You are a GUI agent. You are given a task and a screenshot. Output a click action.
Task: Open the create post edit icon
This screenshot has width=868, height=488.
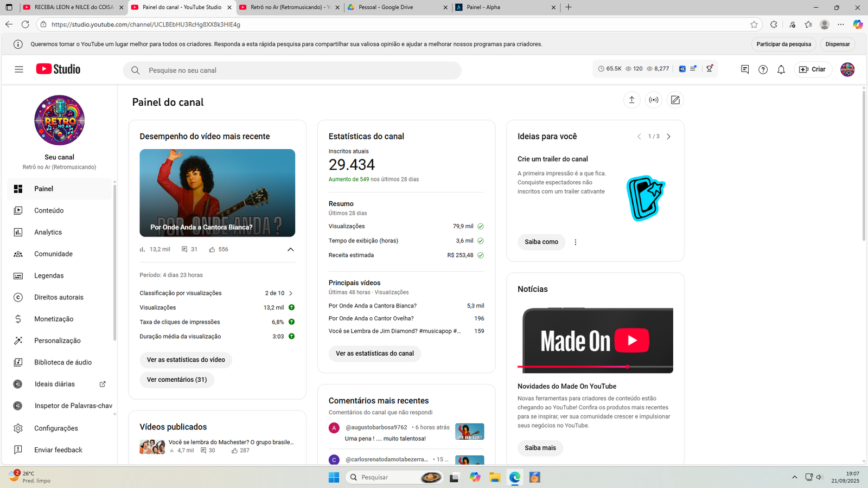point(675,100)
